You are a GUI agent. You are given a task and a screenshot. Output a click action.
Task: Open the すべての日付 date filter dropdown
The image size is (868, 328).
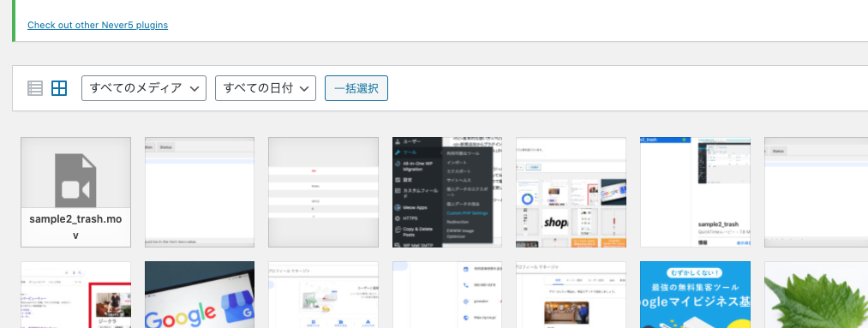pyautogui.click(x=266, y=88)
